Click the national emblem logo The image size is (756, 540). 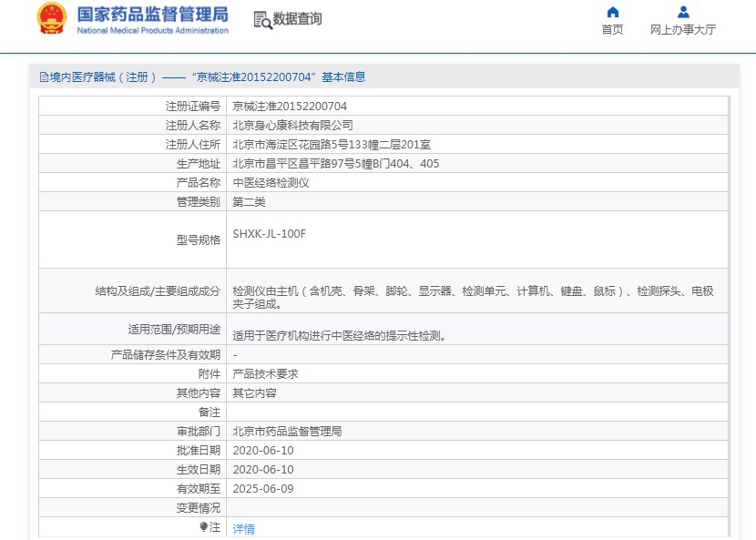click(x=52, y=18)
